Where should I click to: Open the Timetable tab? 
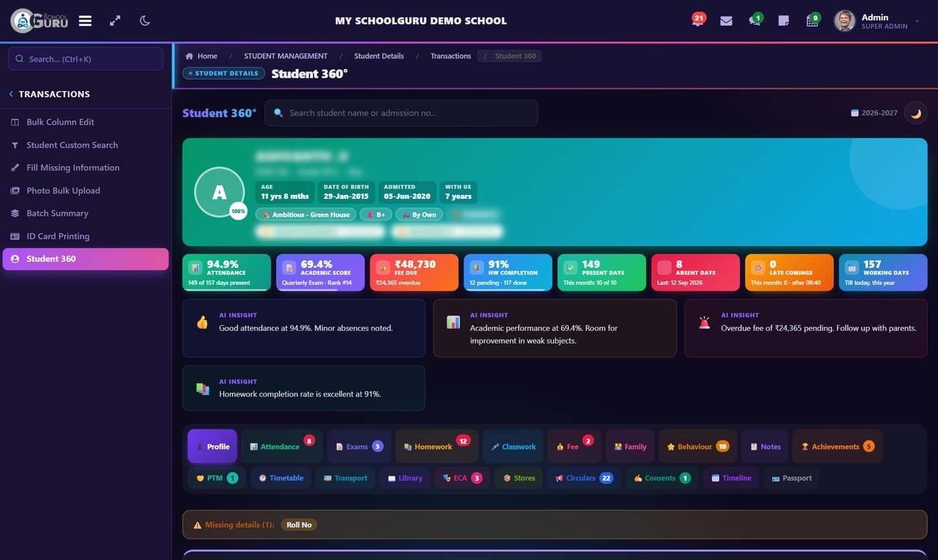click(x=281, y=478)
